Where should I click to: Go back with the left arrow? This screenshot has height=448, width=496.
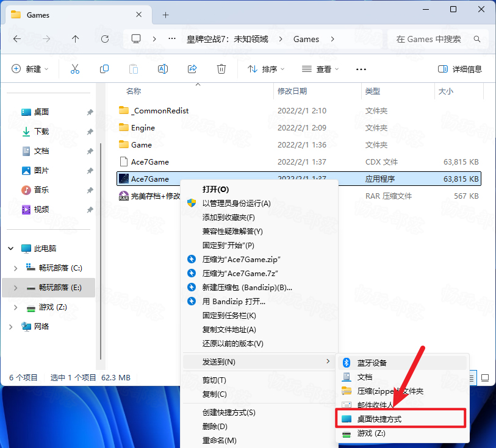click(17, 39)
